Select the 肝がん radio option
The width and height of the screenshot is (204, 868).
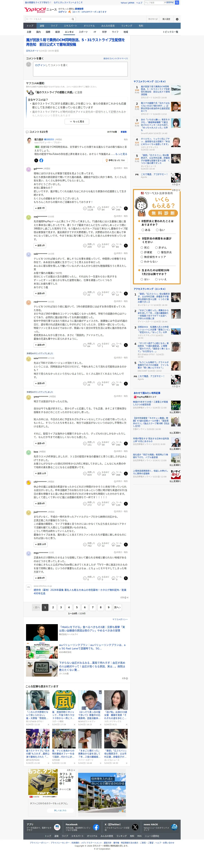[156, 247]
